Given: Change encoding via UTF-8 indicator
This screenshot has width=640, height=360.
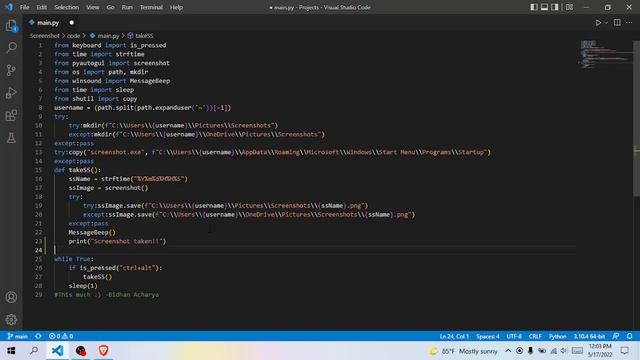Looking at the screenshot, I should click(514, 336).
